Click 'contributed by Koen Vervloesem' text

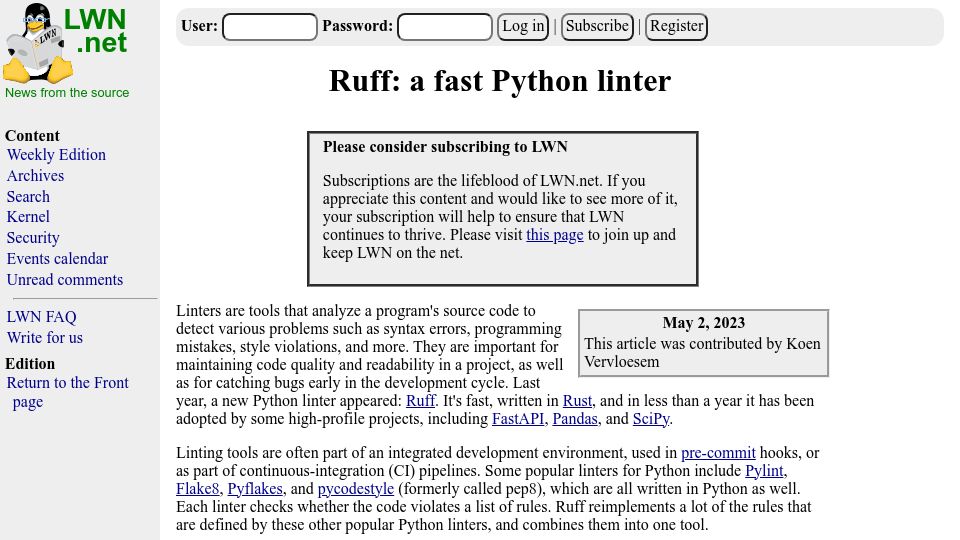[702, 353]
